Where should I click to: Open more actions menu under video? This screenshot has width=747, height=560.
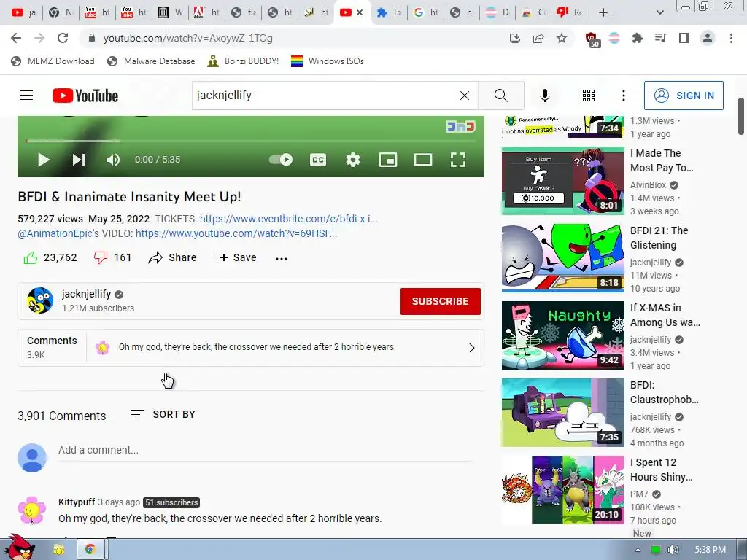pos(282,259)
